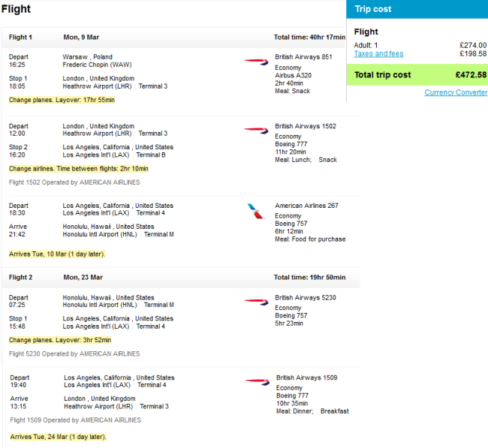Click the Change airlines 2hr 10min notice
Image resolution: width=488 pixels, height=448 pixels.
[78, 169]
